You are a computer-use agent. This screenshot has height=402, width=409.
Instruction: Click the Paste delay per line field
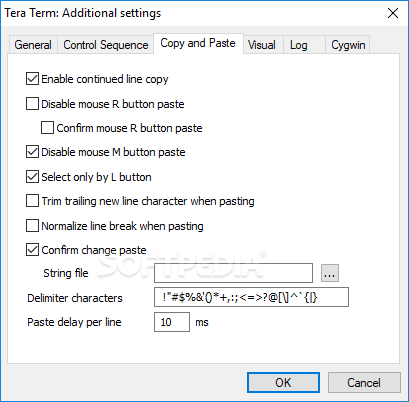(x=172, y=322)
